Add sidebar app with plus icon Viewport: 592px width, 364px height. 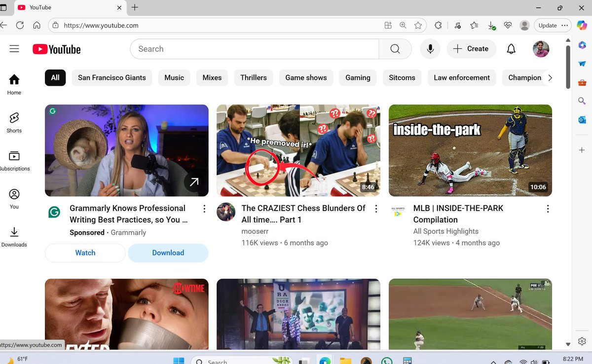coord(582,150)
